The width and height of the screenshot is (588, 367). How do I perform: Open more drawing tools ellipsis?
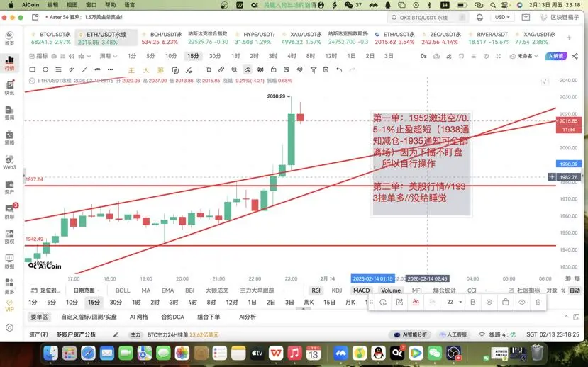coord(110,69)
